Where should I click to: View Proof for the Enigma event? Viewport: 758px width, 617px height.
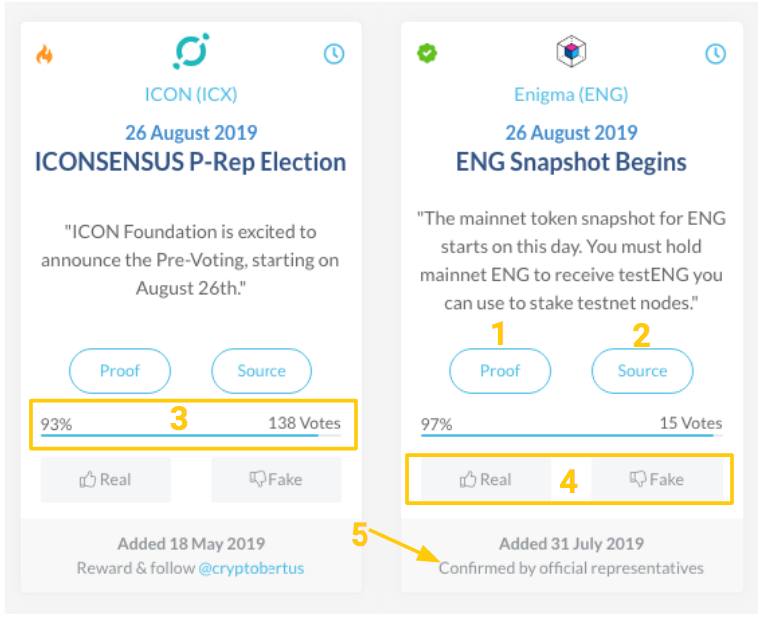500,371
